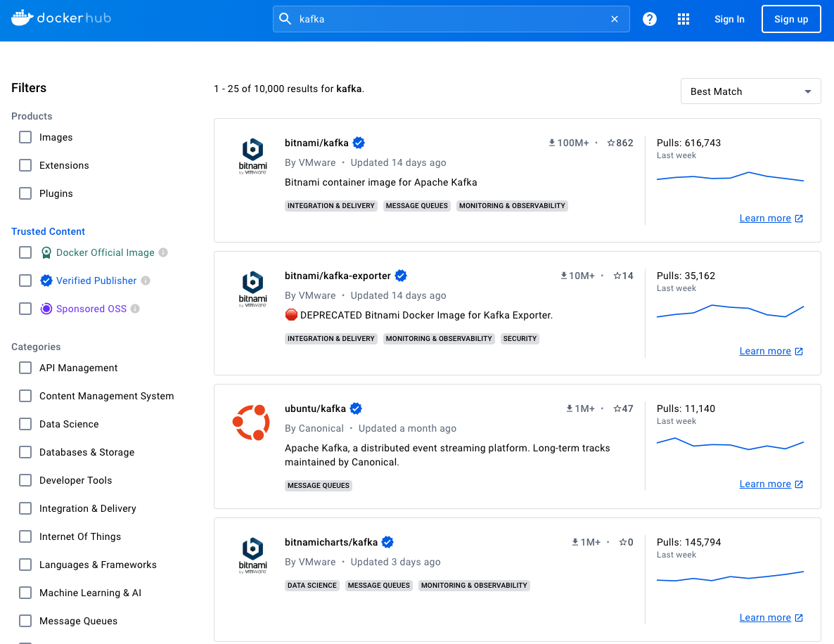This screenshot has width=834, height=644.
Task: Click verified badge next to bitnami/kafka-exporter
Action: click(401, 276)
